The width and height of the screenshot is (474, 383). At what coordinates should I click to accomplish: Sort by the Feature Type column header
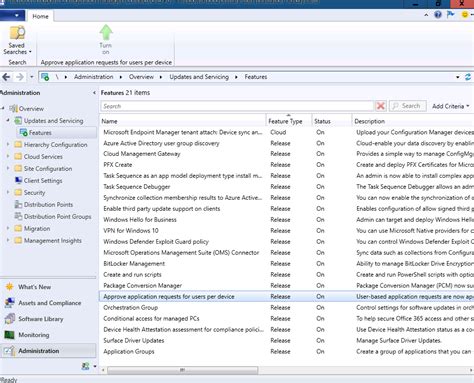[x=289, y=121]
